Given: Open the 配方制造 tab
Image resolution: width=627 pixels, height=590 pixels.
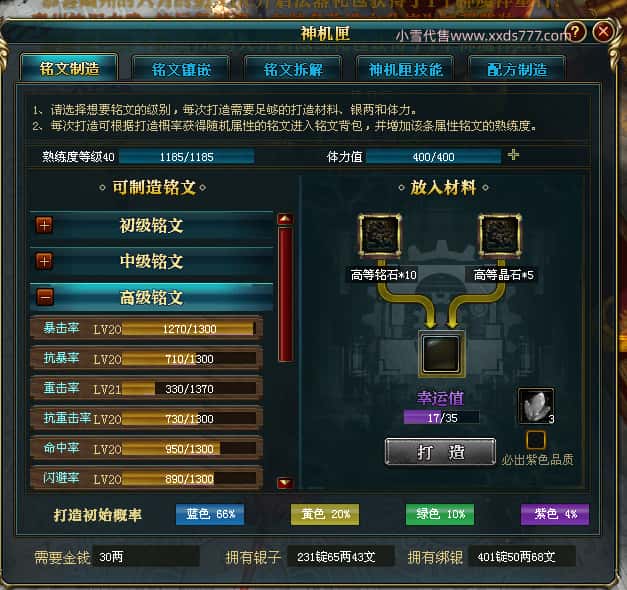Looking at the screenshot, I should click(517, 69).
